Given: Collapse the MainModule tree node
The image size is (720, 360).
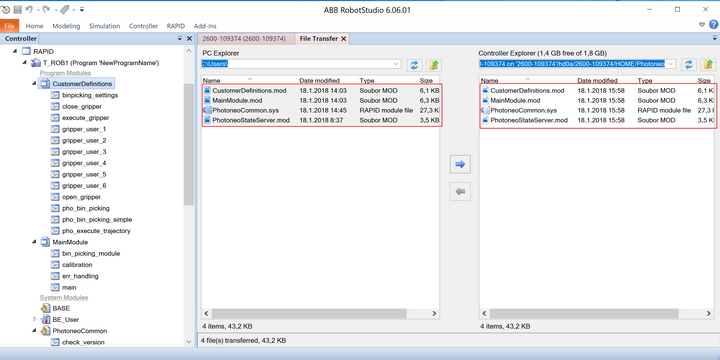Looking at the screenshot, I should point(34,242).
